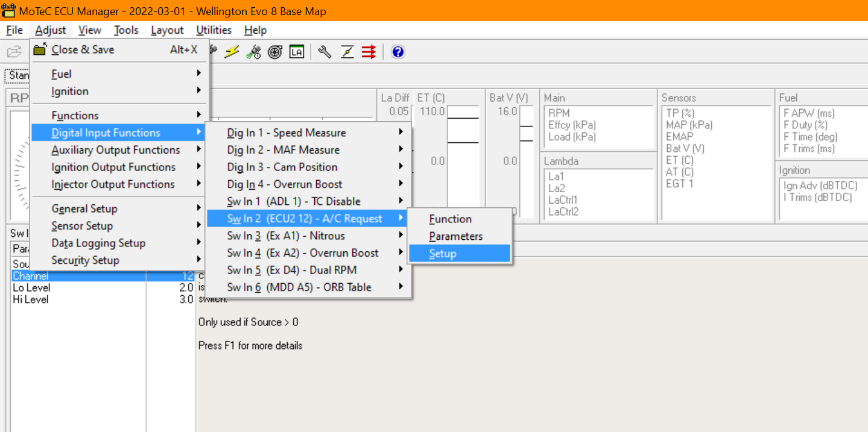Choose Parameters in A/C Request submenu
Image resolution: width=868 pixels, height=432 pixels.
point(460,236)
